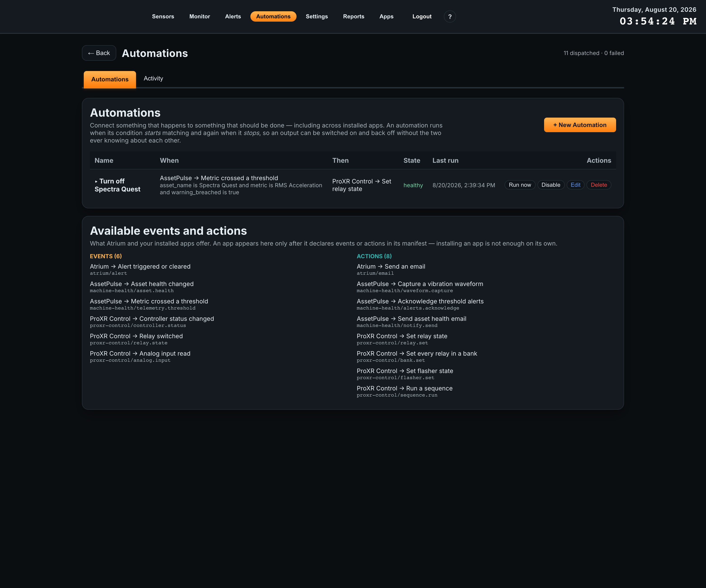Disable the Turn off Spectra Quest automation
706x588 pixels.
click(x=551, y=185)
